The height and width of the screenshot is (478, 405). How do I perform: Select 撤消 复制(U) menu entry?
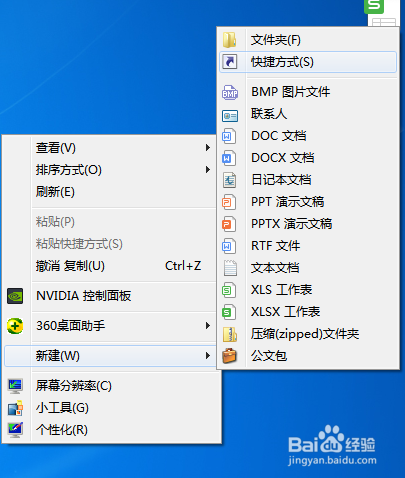(x=109, y=266)
